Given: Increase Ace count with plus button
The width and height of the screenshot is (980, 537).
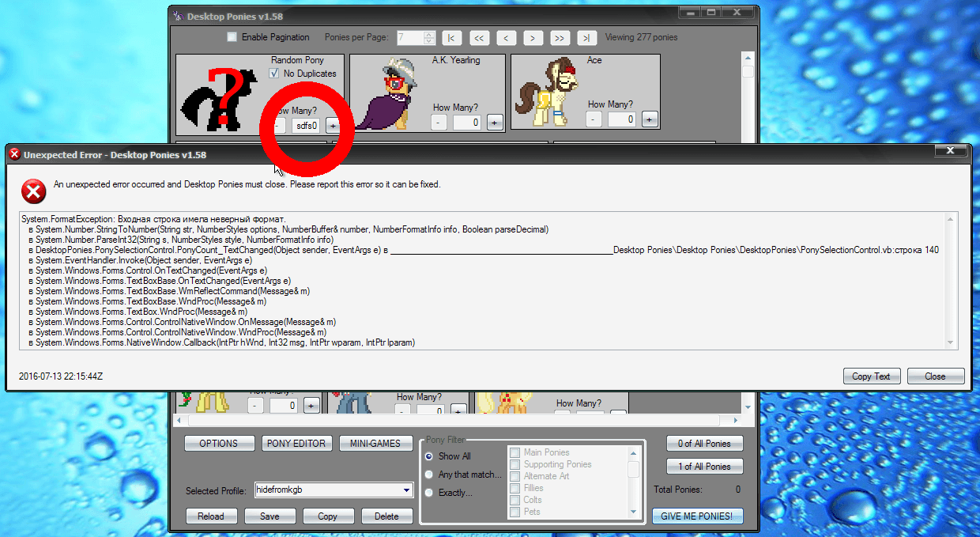Looking at the screenshot, I should [650, 119].
